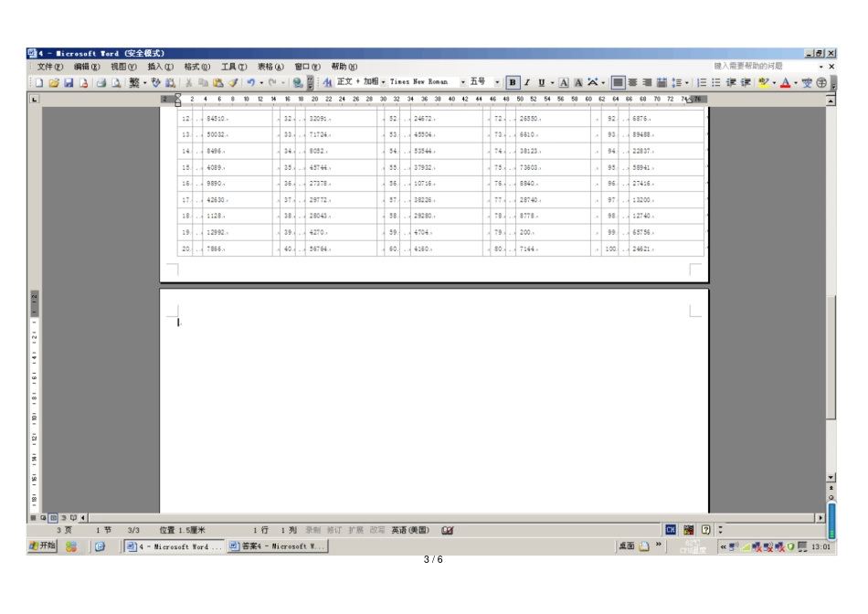Click the 桌面 desktop toolbar label

tap(627, 545)
